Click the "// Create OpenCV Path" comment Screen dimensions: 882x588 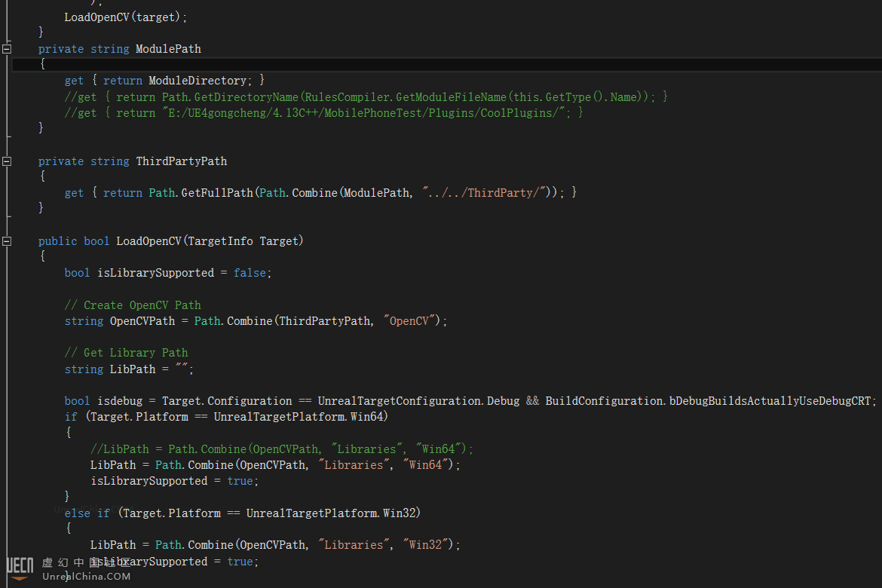tap(133, 305)
